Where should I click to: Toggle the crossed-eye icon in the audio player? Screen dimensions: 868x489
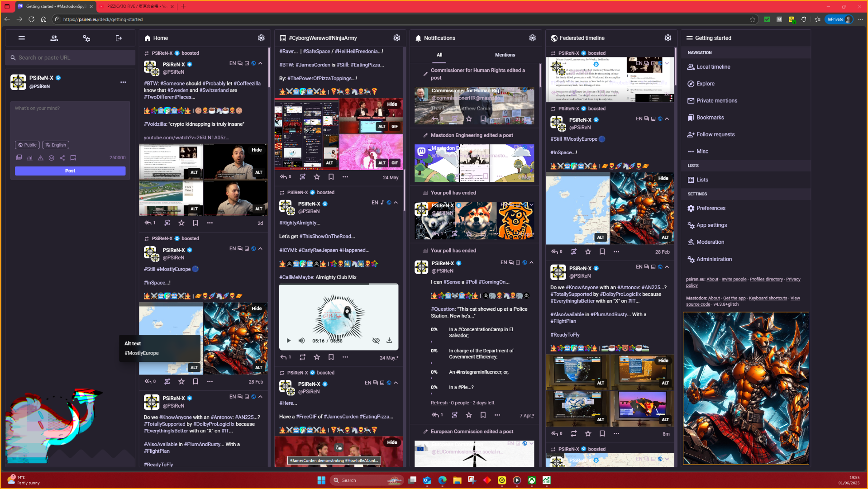[x=376, y=341]
